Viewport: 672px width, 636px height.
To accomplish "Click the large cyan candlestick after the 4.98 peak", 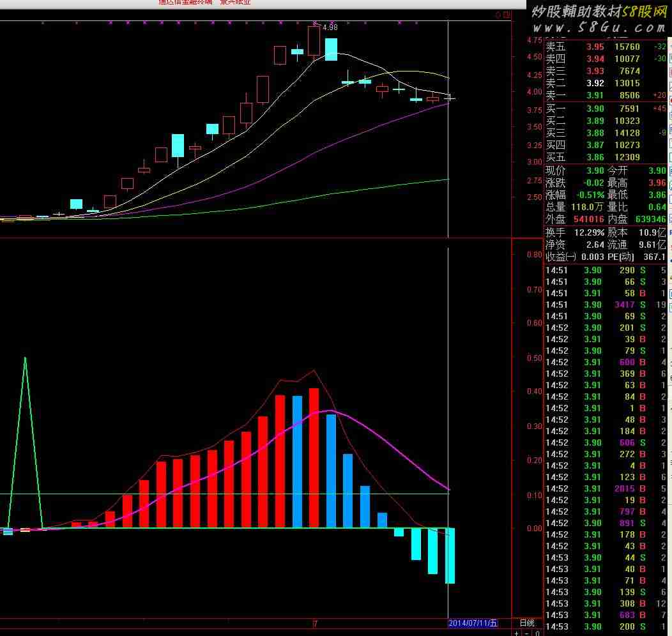I will [331, 49].
